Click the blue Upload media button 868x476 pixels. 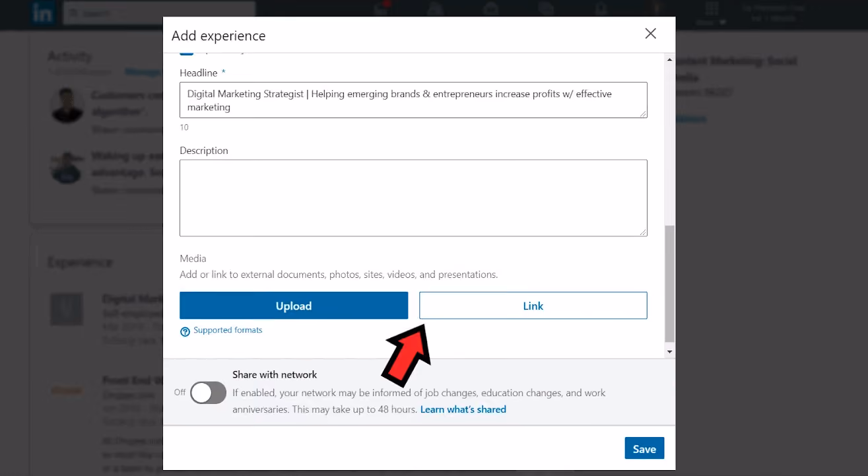[294, 306]
